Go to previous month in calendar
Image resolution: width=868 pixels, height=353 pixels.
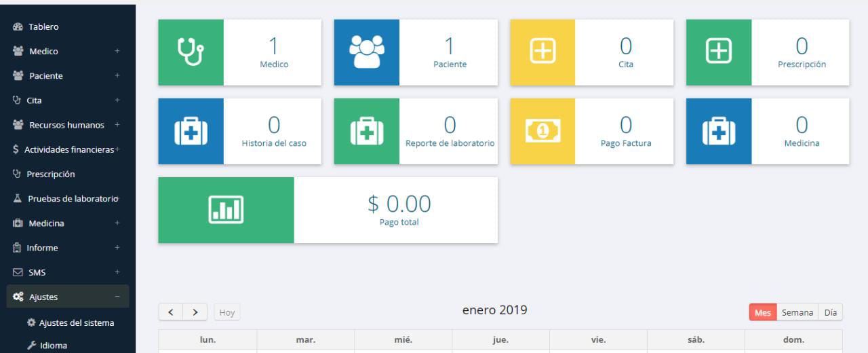pos(171,312)
